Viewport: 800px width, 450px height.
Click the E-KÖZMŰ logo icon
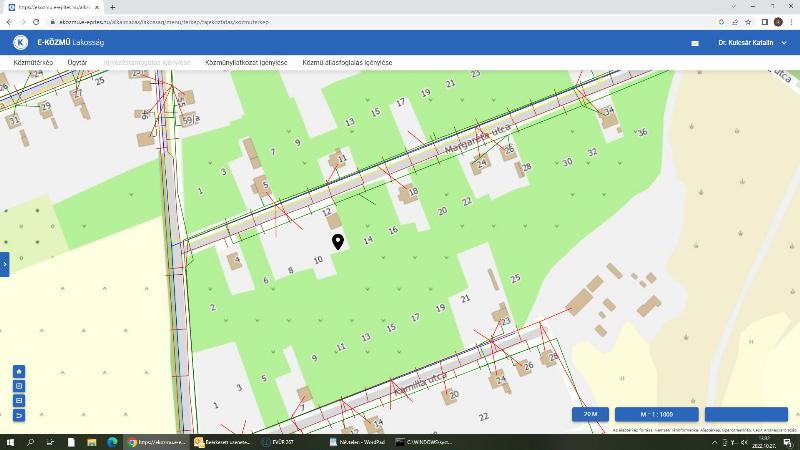point(20,43)
